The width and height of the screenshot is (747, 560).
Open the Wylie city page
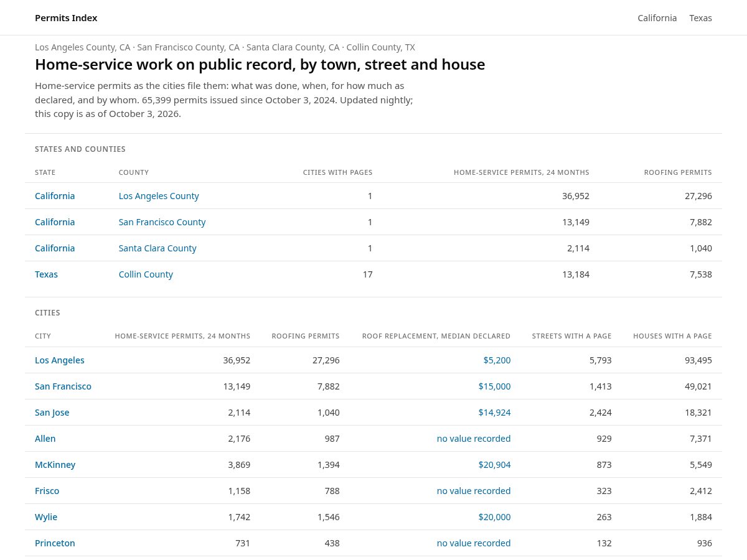[x=46, y=517]
